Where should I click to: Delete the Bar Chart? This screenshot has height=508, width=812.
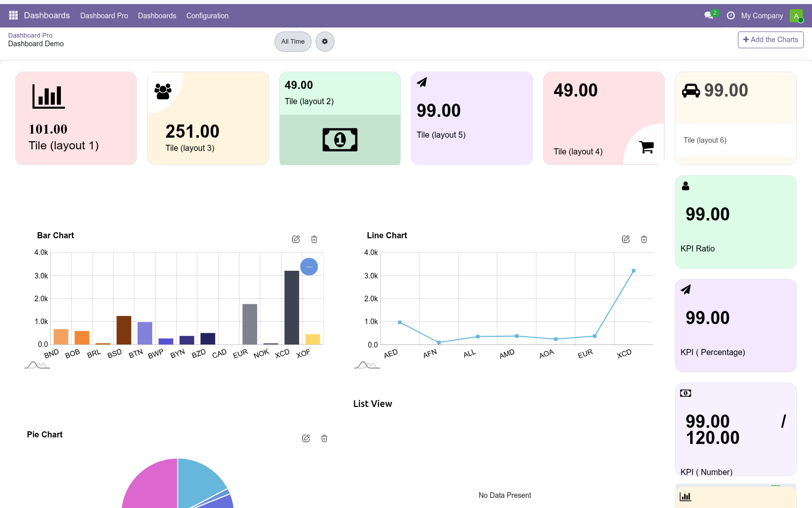[x=314, y=239]
